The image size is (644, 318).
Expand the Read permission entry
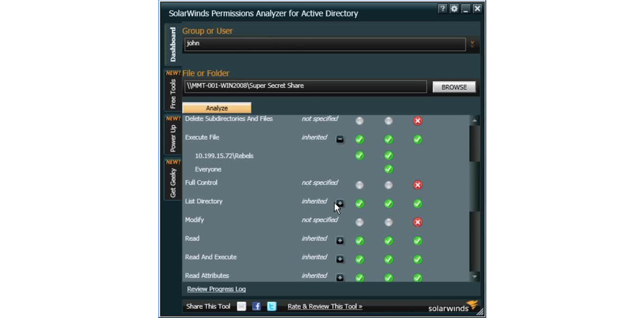point(341,240)
